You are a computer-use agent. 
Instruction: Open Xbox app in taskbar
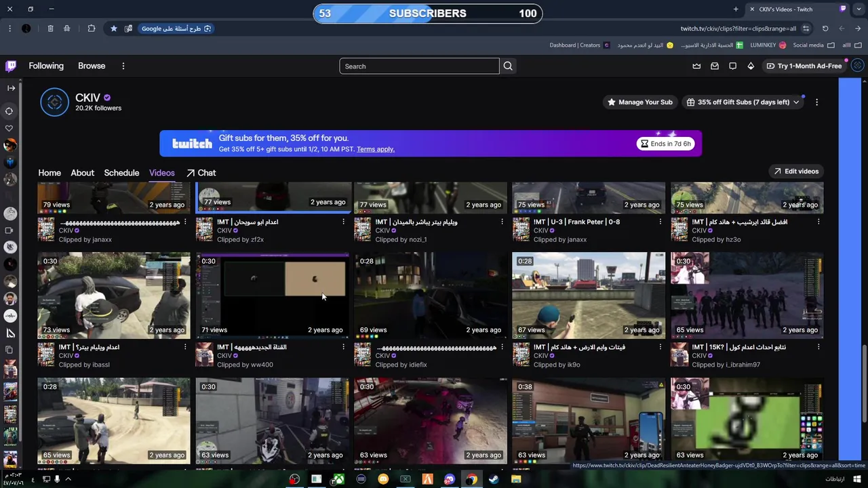pos(338,479)
